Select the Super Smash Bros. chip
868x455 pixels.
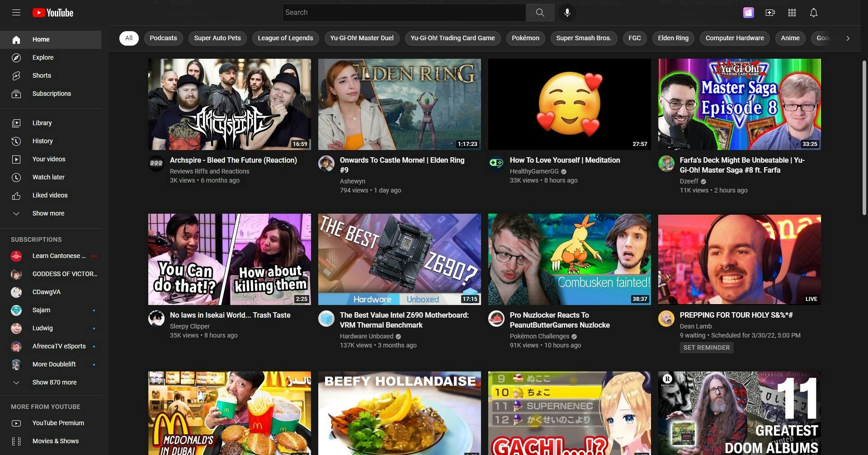click(x=584, y=38)
